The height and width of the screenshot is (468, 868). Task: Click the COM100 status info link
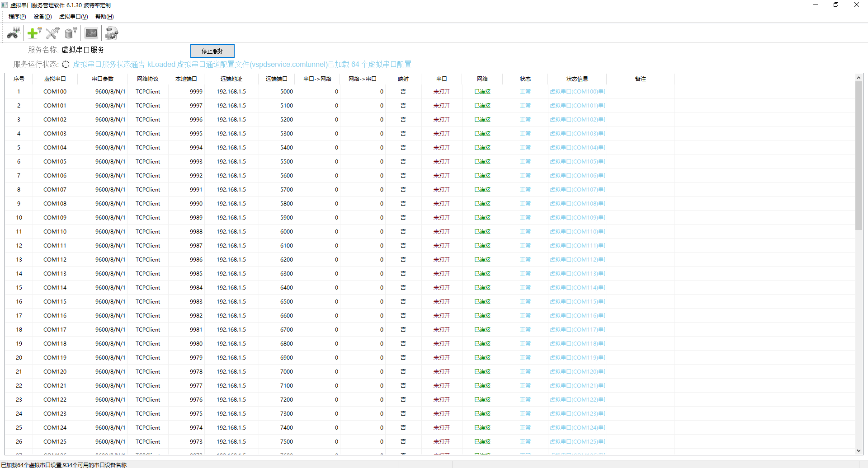coord(577,92)
